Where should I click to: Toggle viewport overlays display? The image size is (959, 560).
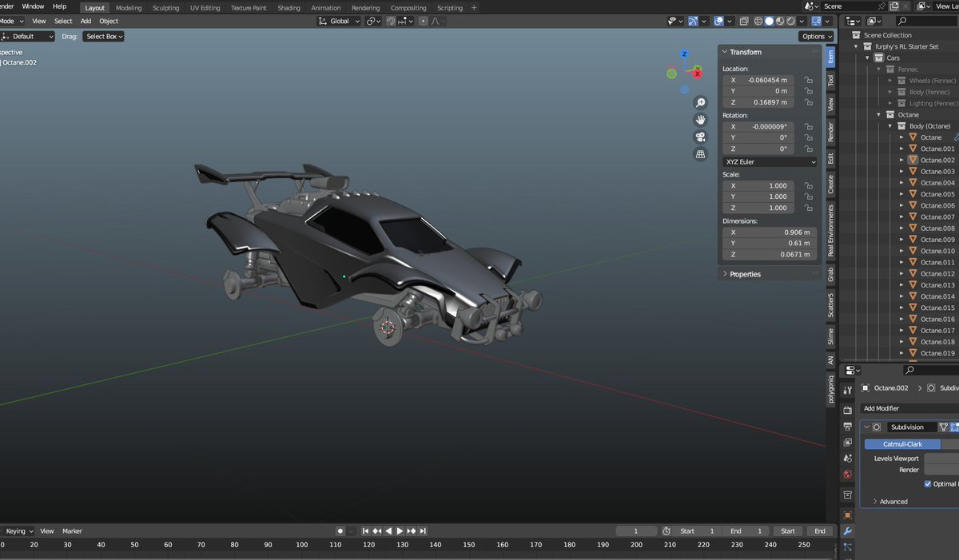(718, 21)
